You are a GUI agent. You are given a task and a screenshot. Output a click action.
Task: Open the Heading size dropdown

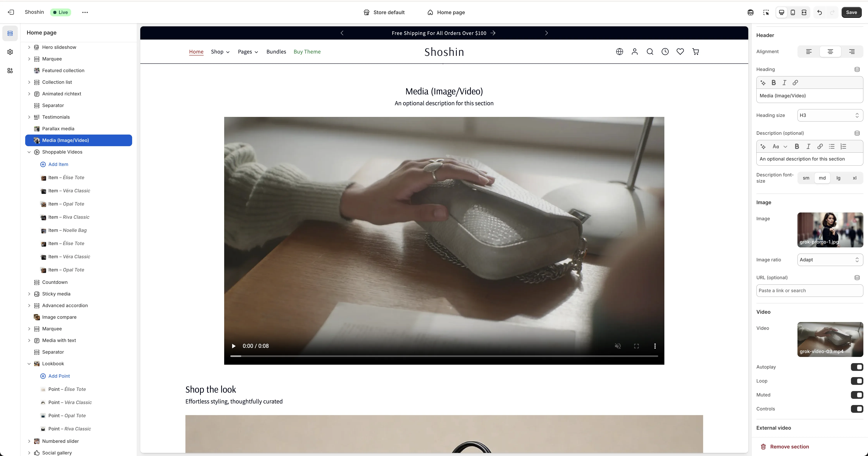[x=830, y=115]
